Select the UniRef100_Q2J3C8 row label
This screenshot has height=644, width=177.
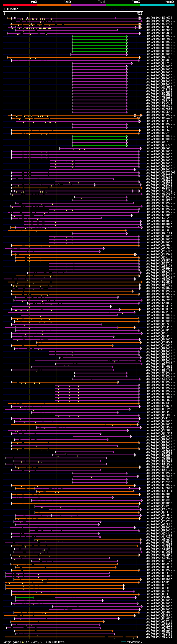click(159, 403)
